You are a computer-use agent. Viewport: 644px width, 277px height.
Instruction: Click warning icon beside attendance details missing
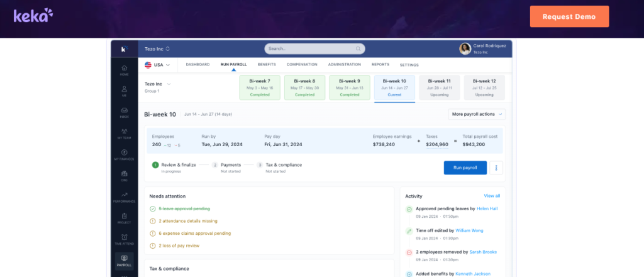[x=153, y=221]
